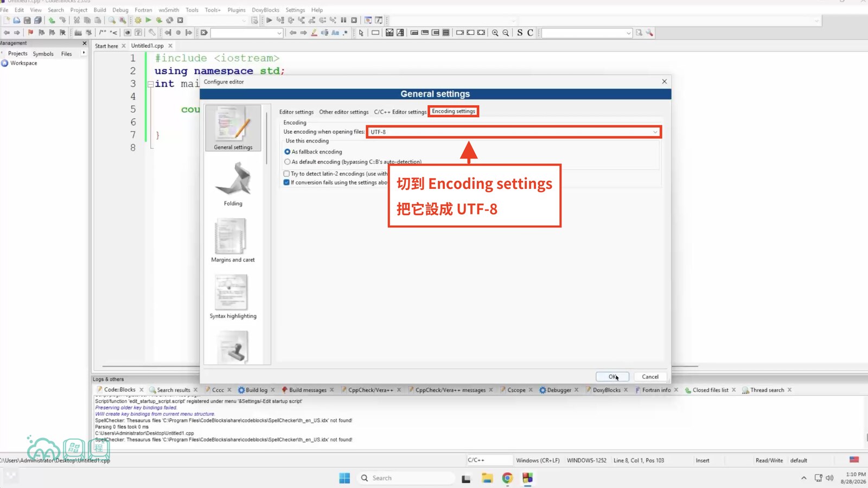Image resolution: width=868 pixels, height=488 pixels.
Task: Open the Folding settings page
Action: (x=233, y=185)
